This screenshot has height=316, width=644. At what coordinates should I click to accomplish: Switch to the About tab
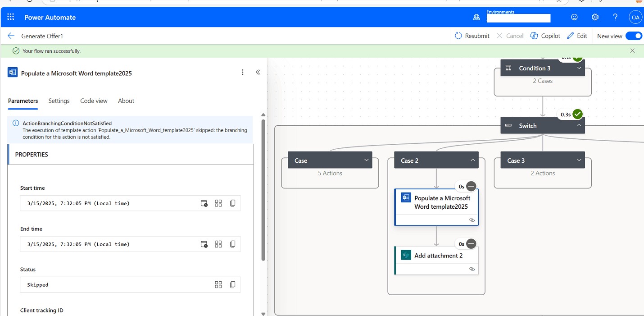(126, 101)
